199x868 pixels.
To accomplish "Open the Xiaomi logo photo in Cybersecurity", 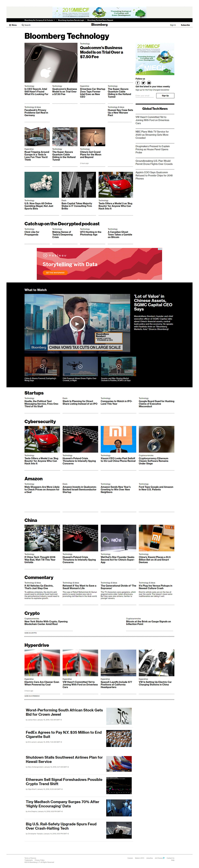I will (x=119, y=439).
